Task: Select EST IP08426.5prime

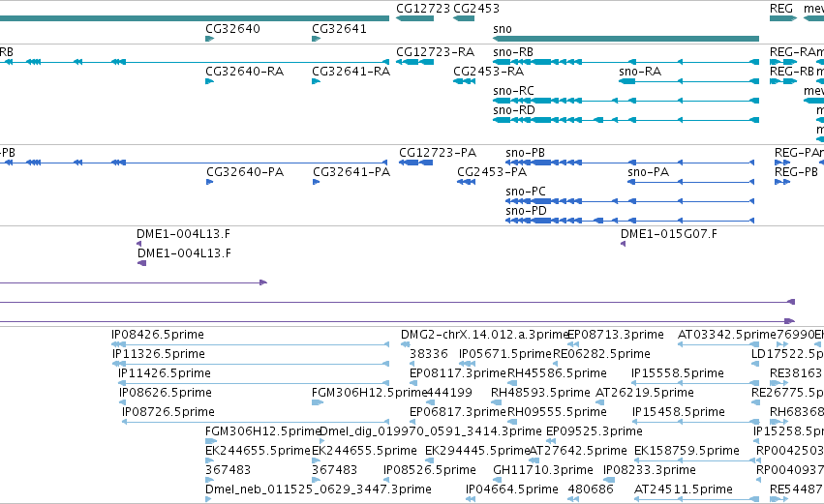Action: click(x=158, y=335)
